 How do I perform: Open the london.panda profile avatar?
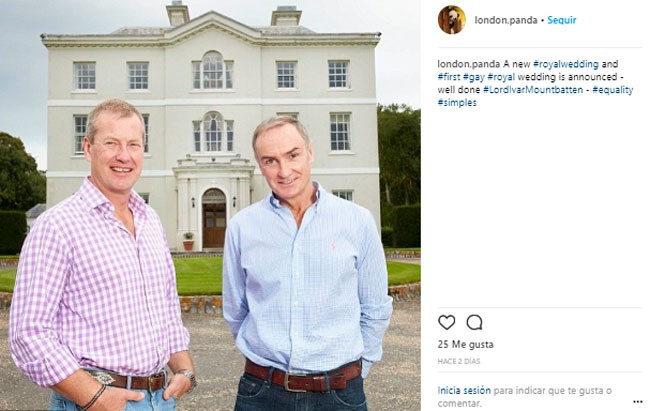click(451, 20)
